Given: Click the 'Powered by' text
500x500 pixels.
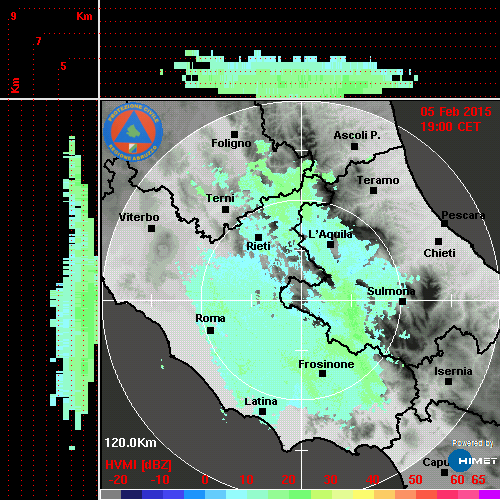Looking at the screenshot, I should [x=473, y=443].
